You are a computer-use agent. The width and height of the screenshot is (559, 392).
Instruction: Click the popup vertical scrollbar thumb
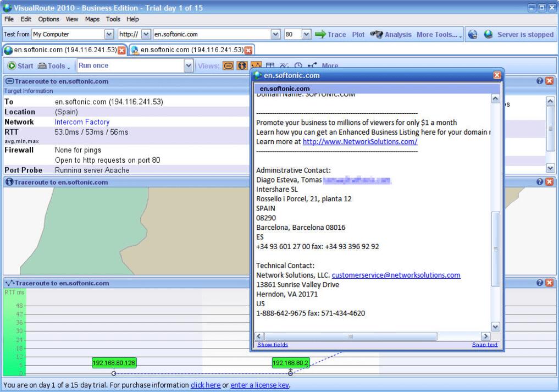pos(496,249)
